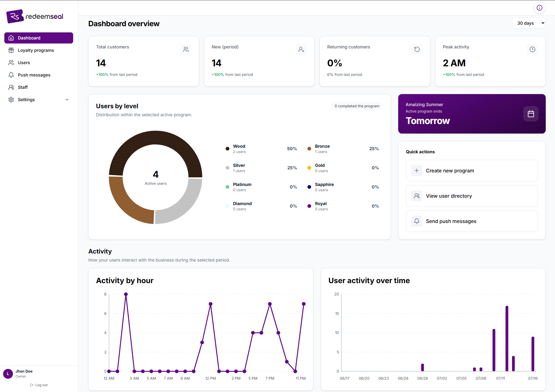The width and height of the screenshot is (555, 392).
Task: Click the log out arrow icon
Action: (x=31, y=385)
